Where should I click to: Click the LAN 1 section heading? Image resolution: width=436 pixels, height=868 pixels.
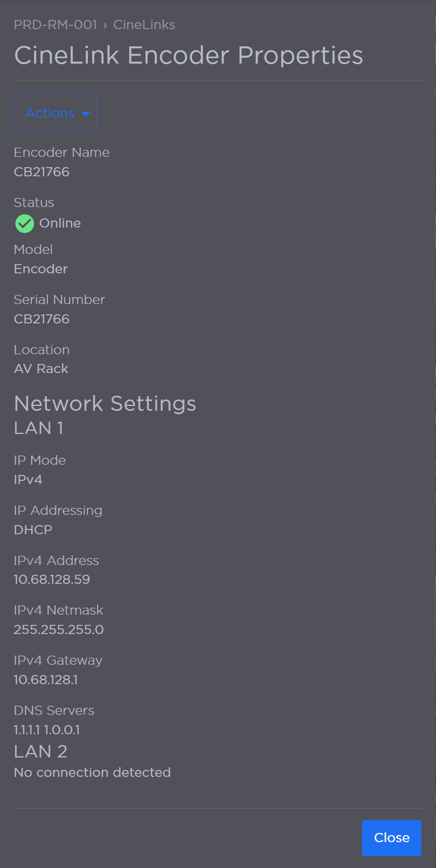pyautogui.click(x=38, y=428)
